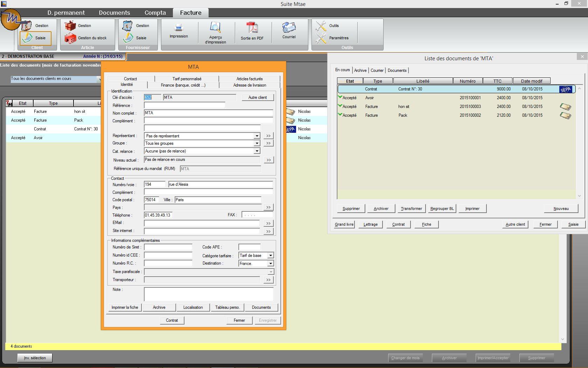588x368 pixels.
Task: Click the payment icon on Pack invoice row
Action: pos(565,115)
